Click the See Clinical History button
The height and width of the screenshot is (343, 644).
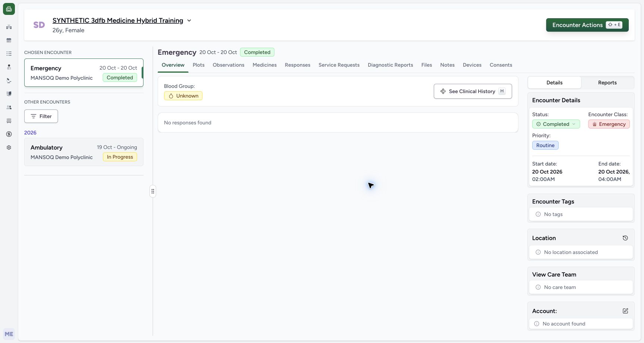[x=473, y=91]
